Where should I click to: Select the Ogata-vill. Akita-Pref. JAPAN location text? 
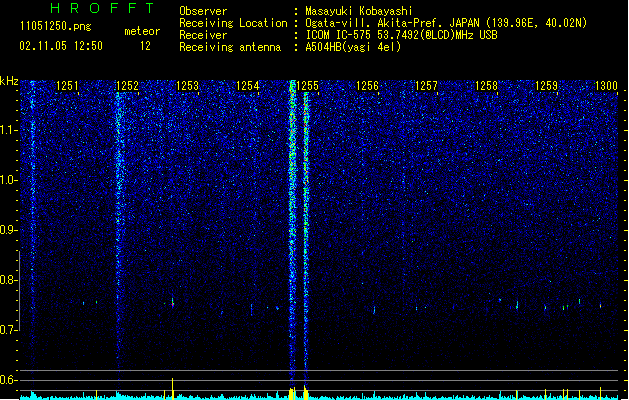pos(446,23)
